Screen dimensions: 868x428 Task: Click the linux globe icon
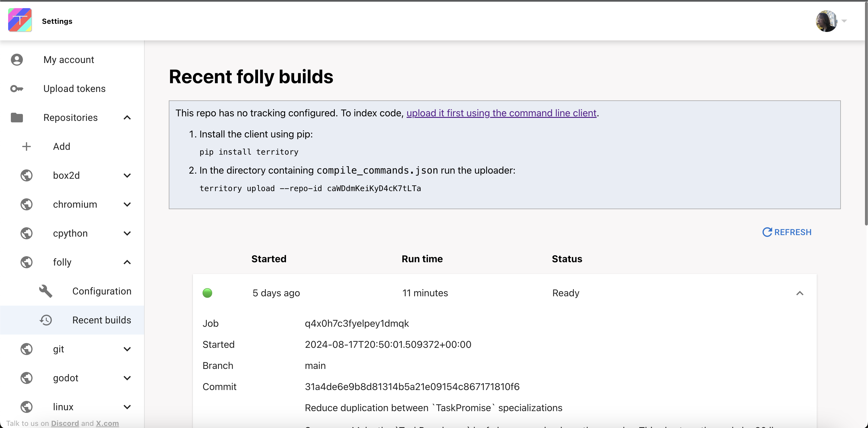pos(26,407)
